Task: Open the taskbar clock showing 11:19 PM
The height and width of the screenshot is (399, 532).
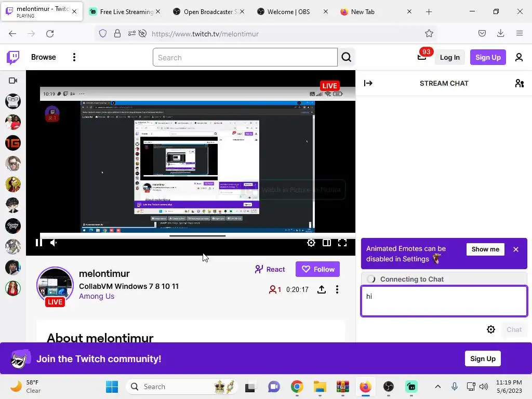Action: [509, 387]
